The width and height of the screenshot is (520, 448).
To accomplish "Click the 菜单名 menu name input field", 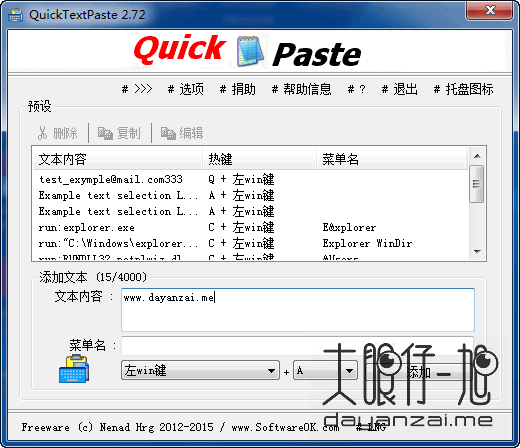I will click(297, 346).
